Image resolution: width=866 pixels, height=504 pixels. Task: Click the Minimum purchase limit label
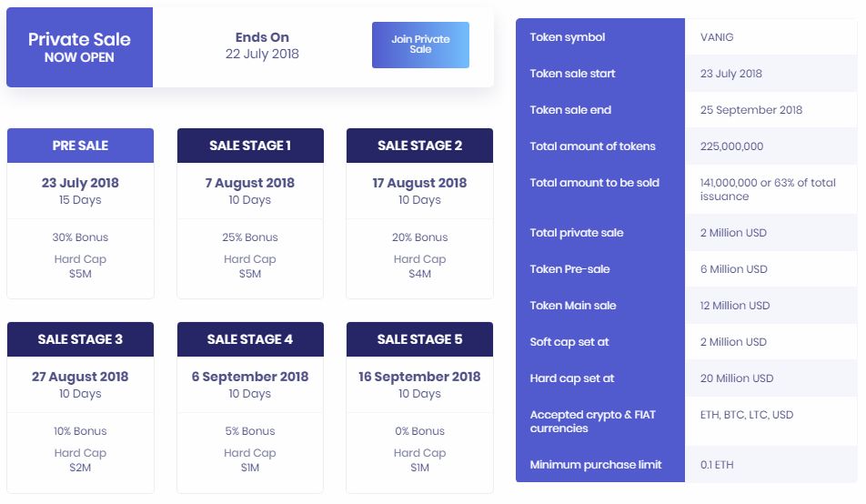596,465
